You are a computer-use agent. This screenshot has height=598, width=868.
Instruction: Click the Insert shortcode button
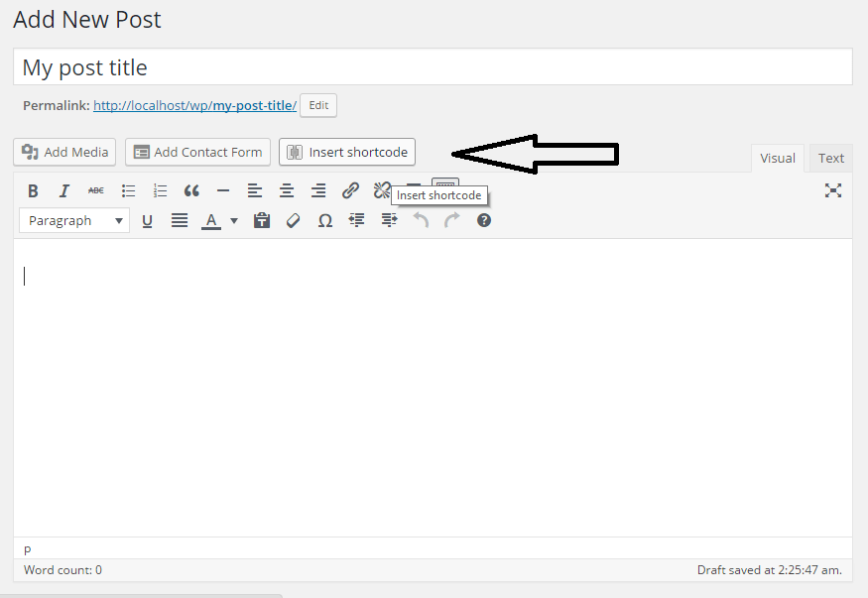point(346,152)
